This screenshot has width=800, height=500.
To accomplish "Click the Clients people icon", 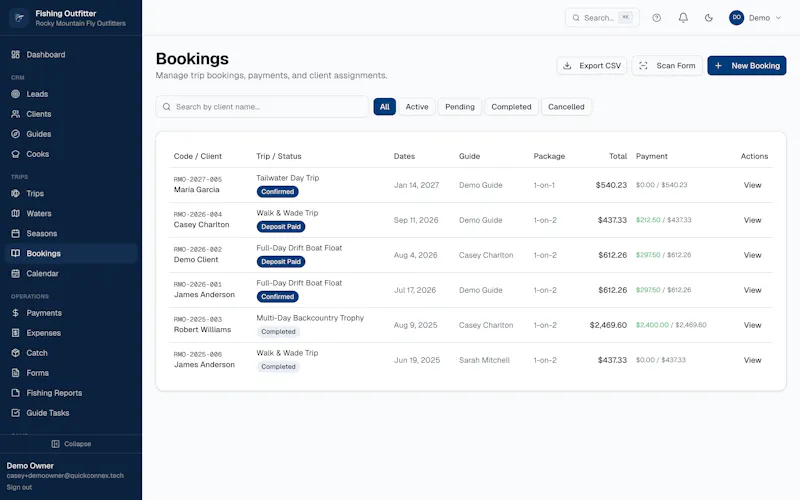I will [16, 114].
